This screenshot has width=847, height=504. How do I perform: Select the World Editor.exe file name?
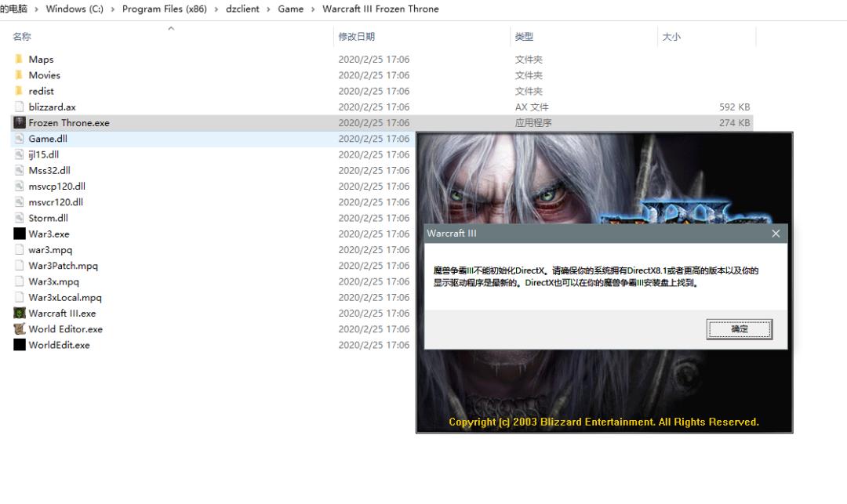tap(65, 329)
